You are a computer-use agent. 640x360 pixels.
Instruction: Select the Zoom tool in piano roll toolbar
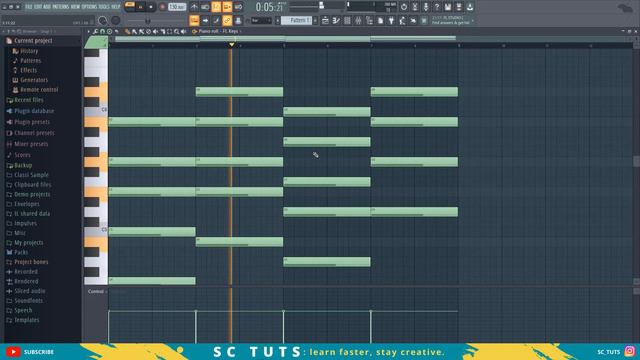click(x=177, y=31)
